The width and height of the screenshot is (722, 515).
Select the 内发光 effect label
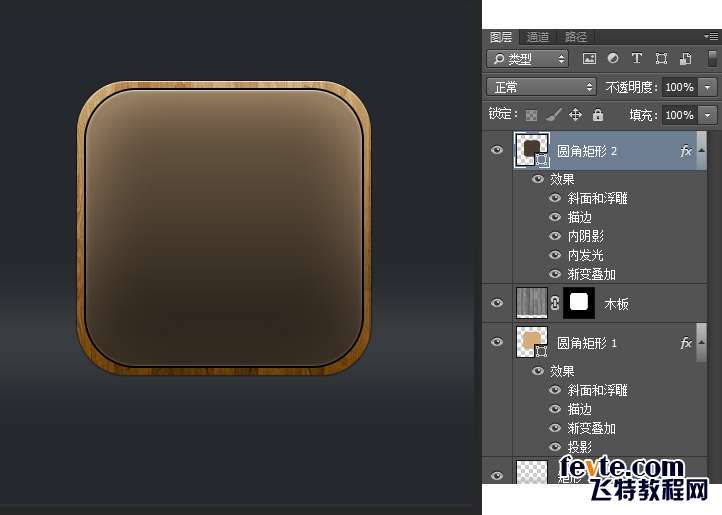click(585, 255)
